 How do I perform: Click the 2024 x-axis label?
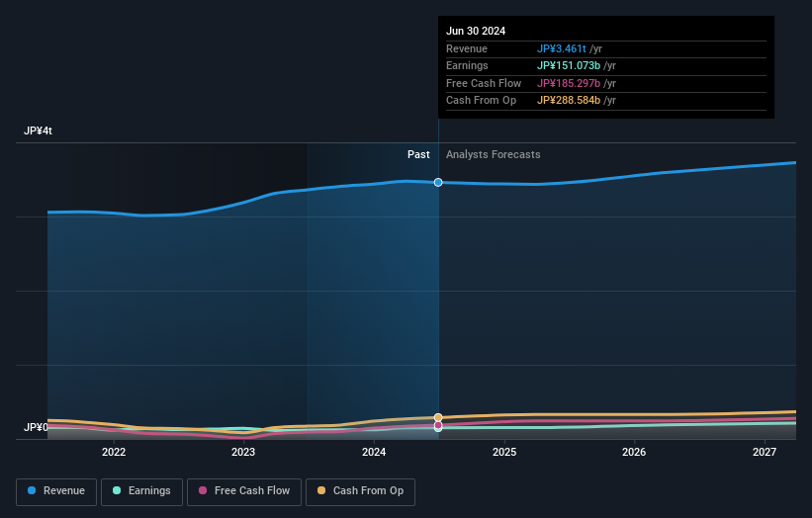click(374, 452)
